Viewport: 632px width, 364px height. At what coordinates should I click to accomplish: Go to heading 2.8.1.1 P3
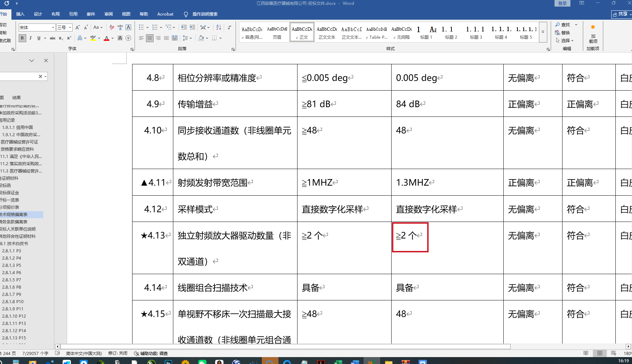11,251
